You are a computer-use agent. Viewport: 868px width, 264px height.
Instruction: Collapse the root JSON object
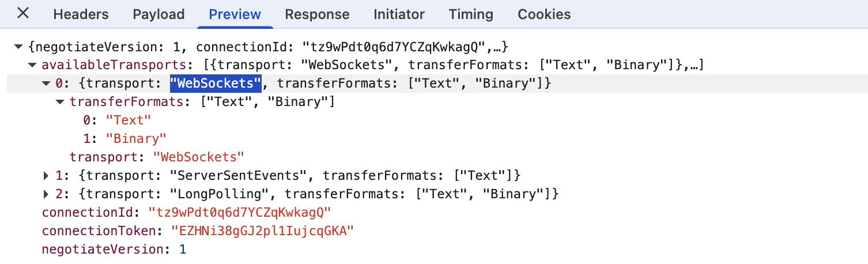(x=18, y=47)
